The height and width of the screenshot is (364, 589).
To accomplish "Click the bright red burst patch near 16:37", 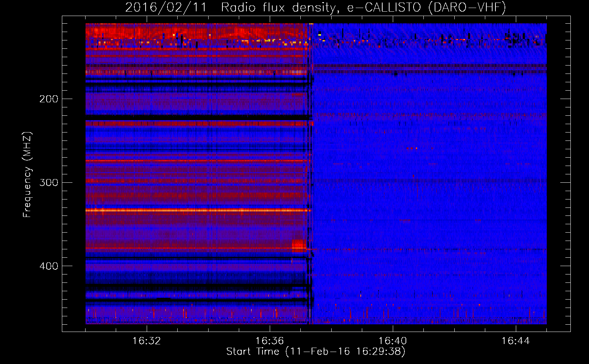I will point(299,246).
